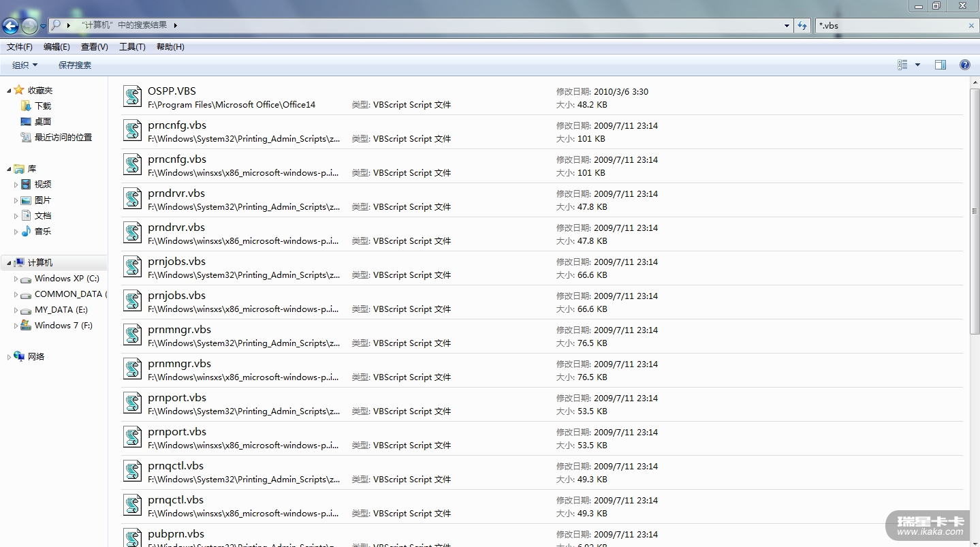Expand the 图片 library node
The width and height of the screenshot is (980, 547).
(16, 200)
